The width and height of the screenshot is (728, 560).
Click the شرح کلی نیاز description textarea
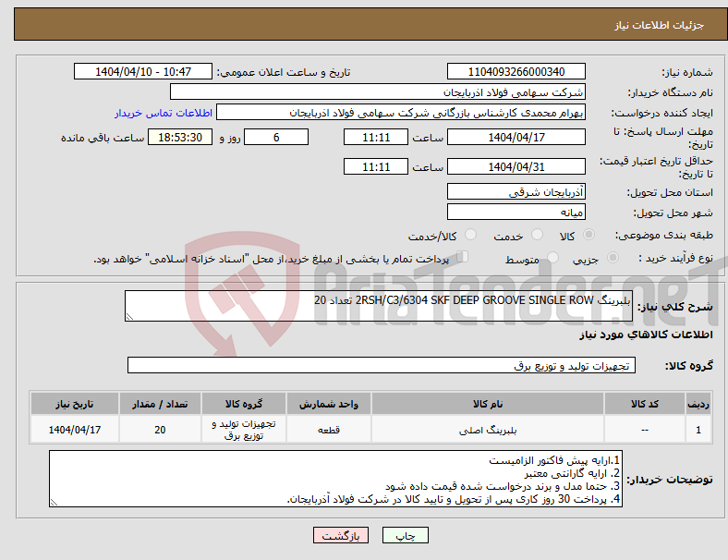coord(379,306)
